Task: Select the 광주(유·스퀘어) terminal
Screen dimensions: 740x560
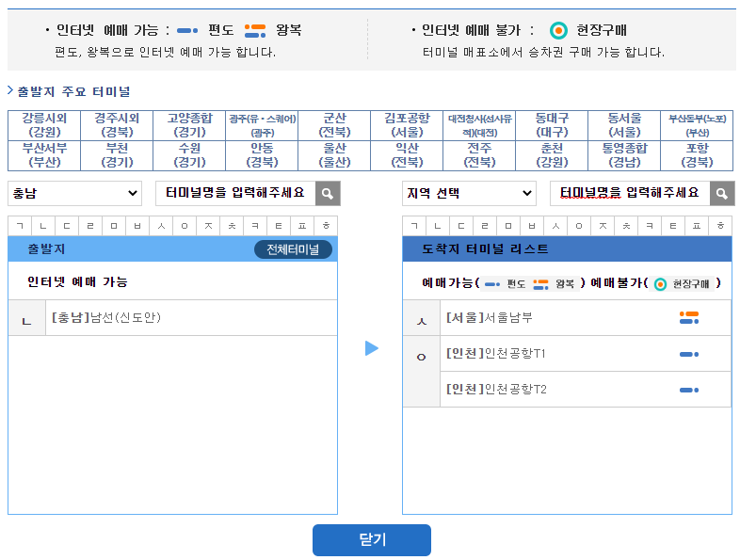Action: pyautogui.click(x=262, y=125)
